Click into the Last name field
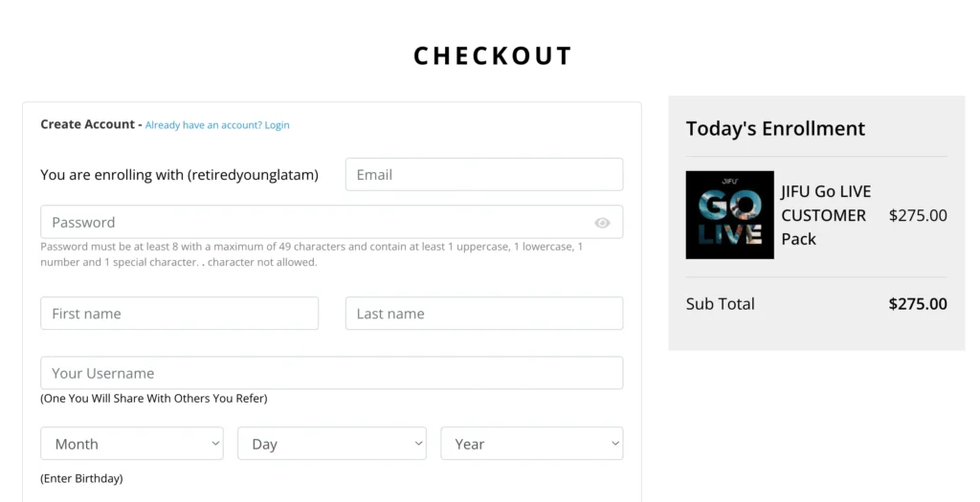The height and width of the screenshot is (502, 980). pyautogui.click(x=484, y=313)
